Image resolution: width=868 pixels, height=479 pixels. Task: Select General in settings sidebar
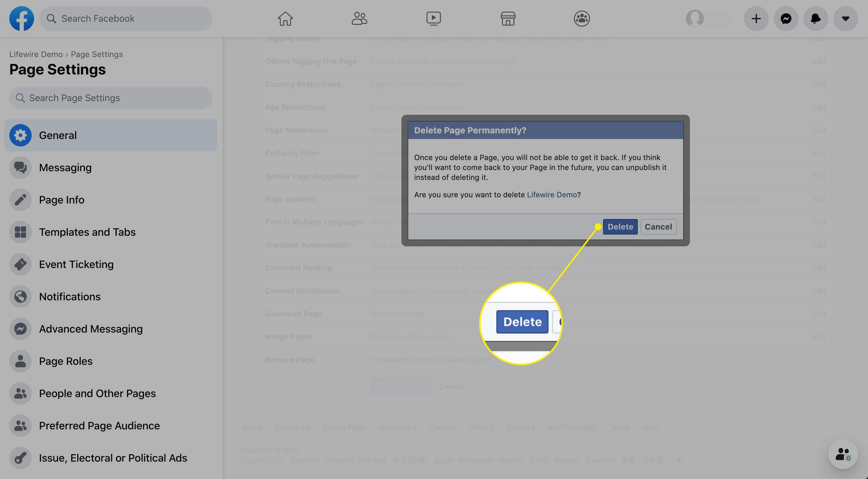click(x=111, y=135)
